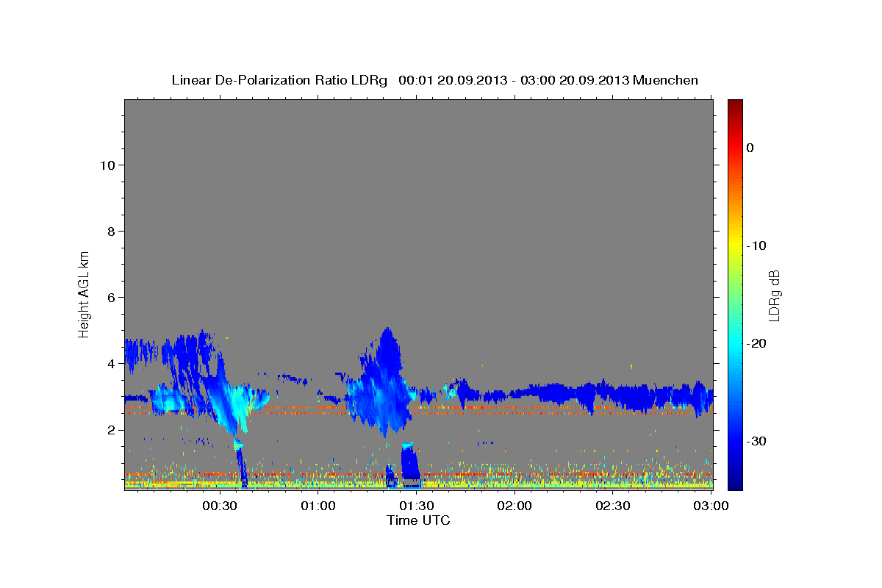
Task: Click the 'Height AGL km' axis label
Action: point(84,293)
